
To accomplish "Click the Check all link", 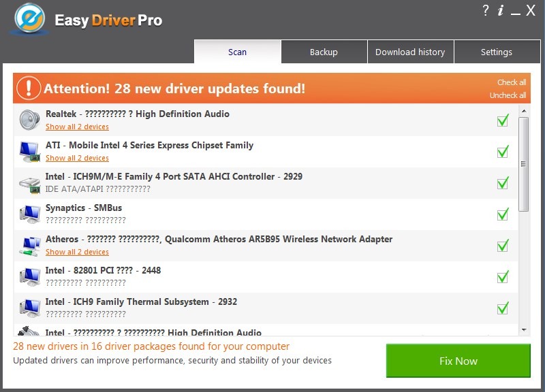I will [512, 82].
